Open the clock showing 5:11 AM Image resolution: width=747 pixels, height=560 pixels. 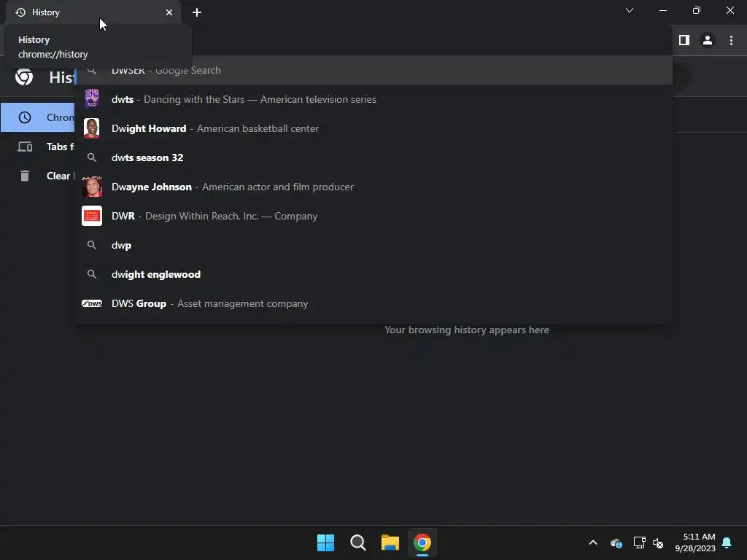click(695, 542)
